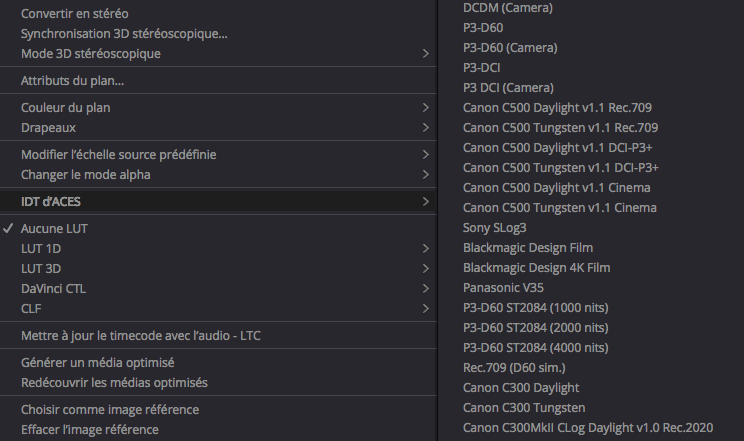The height and width of the screenshot is (441, 744).
Task: Expand Modifier l'échelle source prédéfinie arrow
Action: [x=426, y=155]
